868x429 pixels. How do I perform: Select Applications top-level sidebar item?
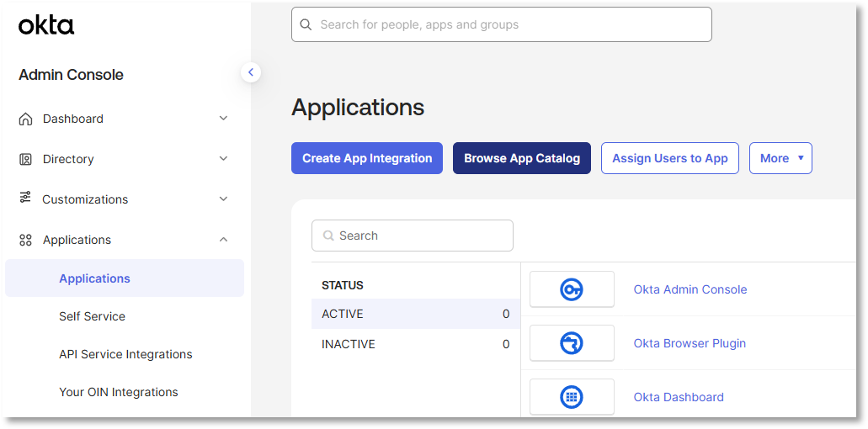click(x=77, y=240)
